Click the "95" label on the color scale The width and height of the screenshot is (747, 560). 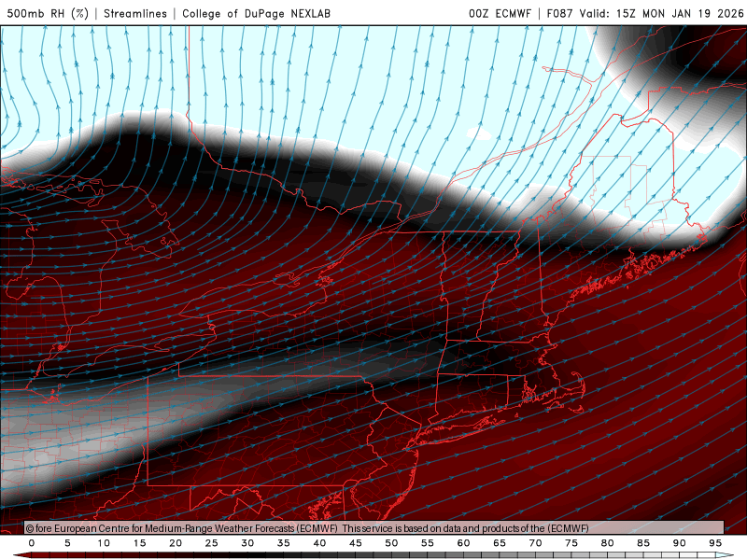715,543
